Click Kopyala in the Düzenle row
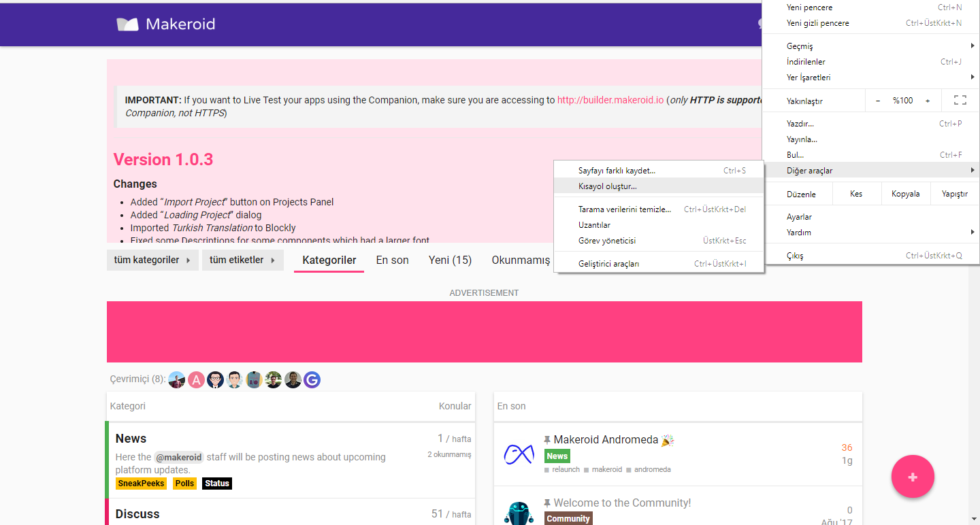The width and height of the screenshot is (980, 525). [x=905, y=194]
